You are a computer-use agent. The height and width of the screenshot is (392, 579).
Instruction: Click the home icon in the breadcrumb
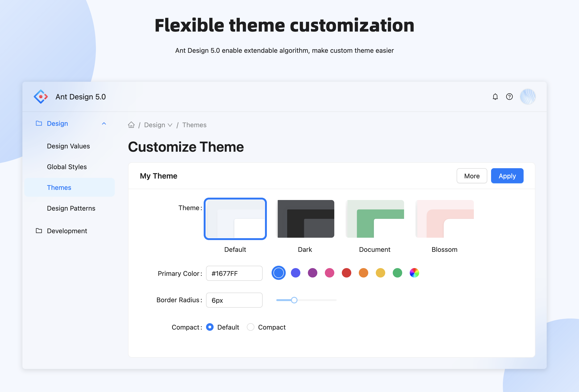(131, 125)
